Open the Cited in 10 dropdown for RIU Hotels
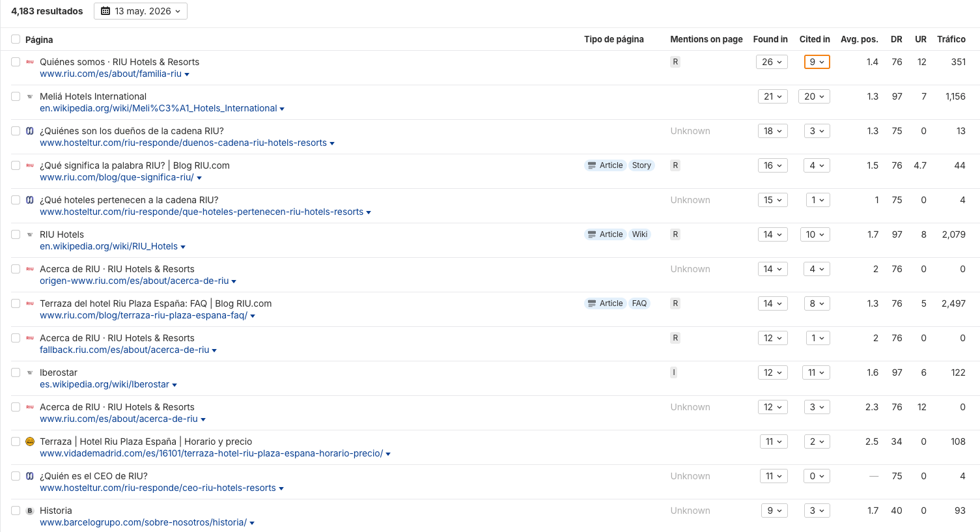The height and width of the screenshot is (532, 980). coord(815,234)
